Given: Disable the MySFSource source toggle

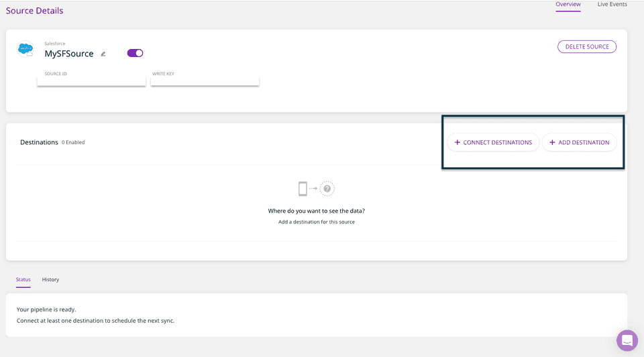Looking at the screenshot, I should coord(135,53).
